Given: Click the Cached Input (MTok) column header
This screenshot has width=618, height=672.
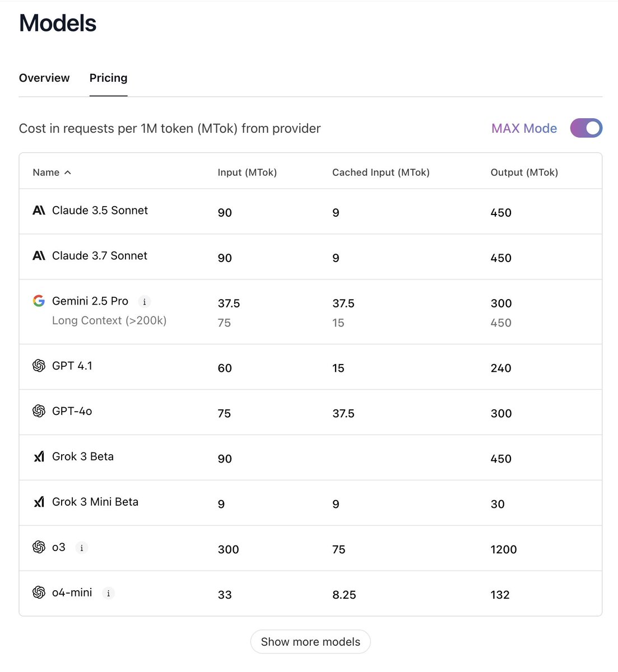Looking at the screenshot, I should click(x=381, y=172).
